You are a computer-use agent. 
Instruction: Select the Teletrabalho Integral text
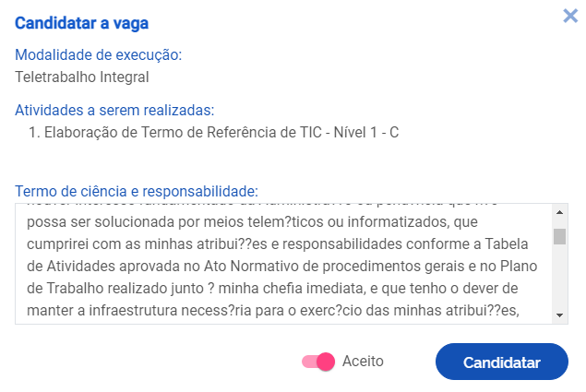coord(82,77)
